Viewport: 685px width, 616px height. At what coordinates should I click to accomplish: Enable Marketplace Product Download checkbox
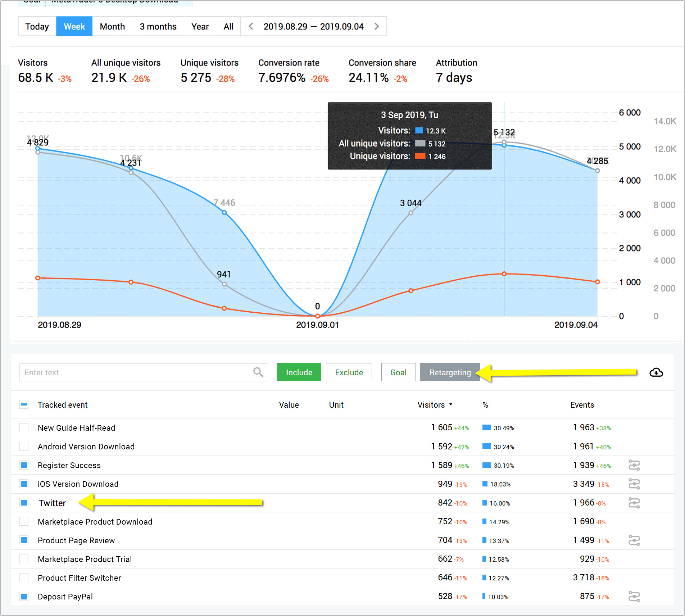24,521
